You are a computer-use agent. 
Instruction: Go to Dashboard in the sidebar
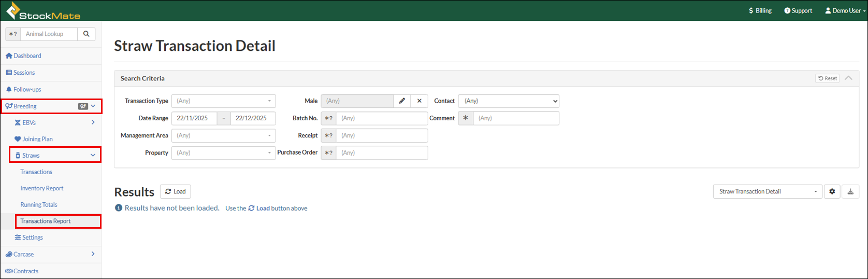click(27, 56)
